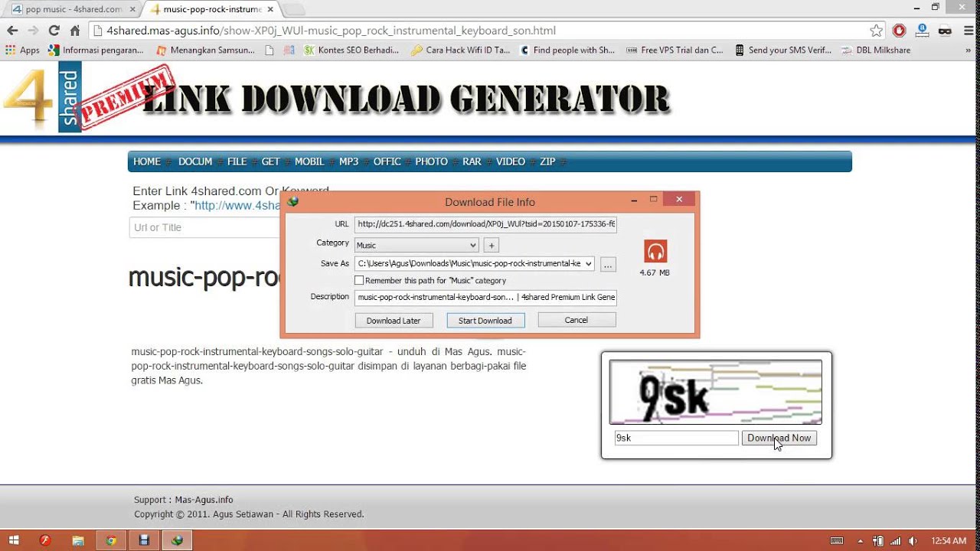The height and width of the screenshot is (551, 980).
Task: Click the browser back arrow
Action: point(12,31)
